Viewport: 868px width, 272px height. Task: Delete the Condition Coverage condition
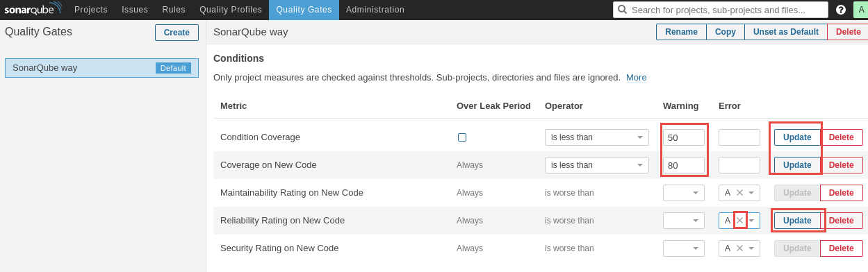[x=842, y=137]
